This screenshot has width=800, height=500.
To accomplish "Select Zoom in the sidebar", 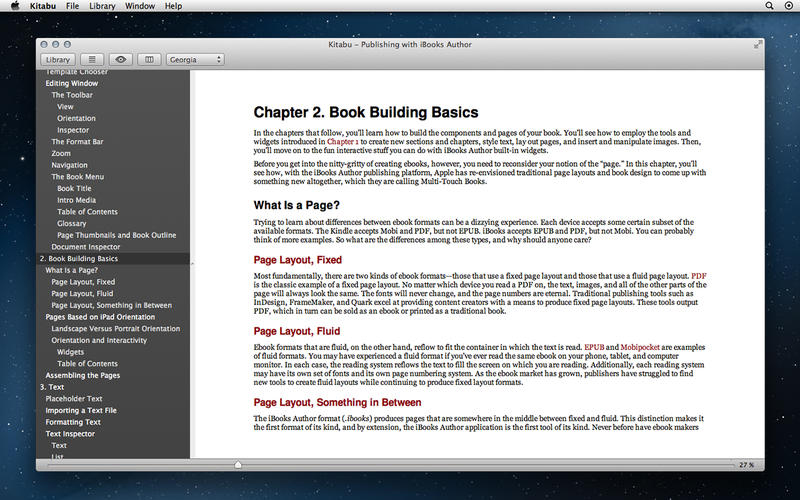I will (x=61, y=154).
